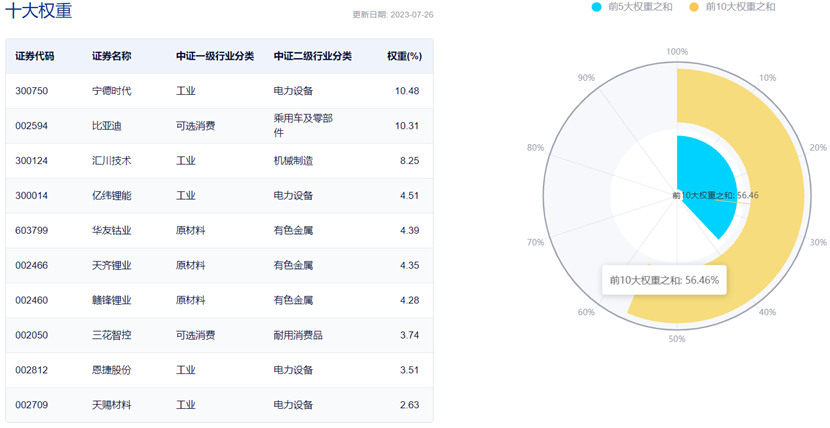Click 机械制造 industry cell
830x428 pixels.
[x=293, y=161]
